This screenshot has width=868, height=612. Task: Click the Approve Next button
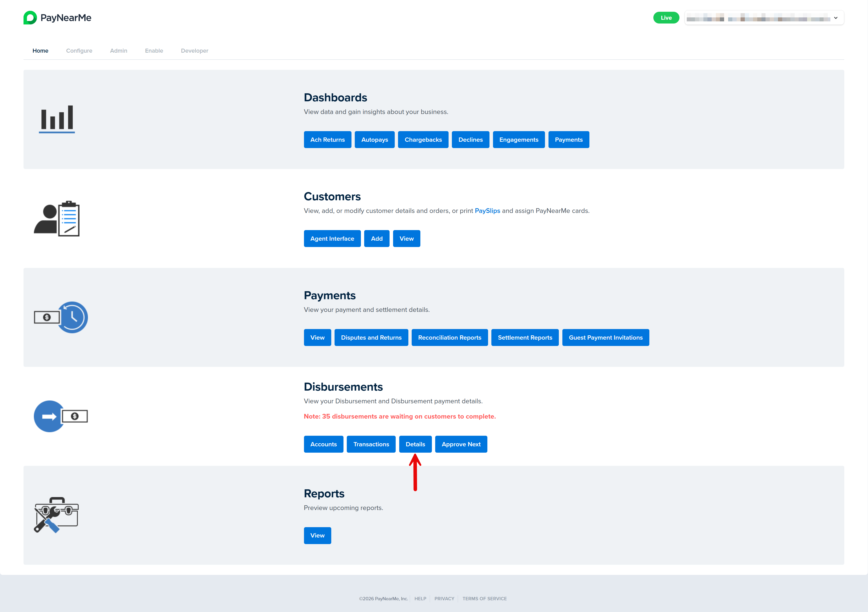click(x=461, y=444)
